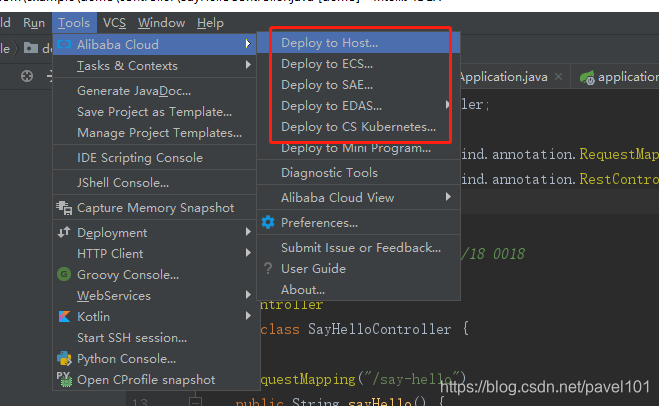Close the Application.java editor tab

coord(559,77)
